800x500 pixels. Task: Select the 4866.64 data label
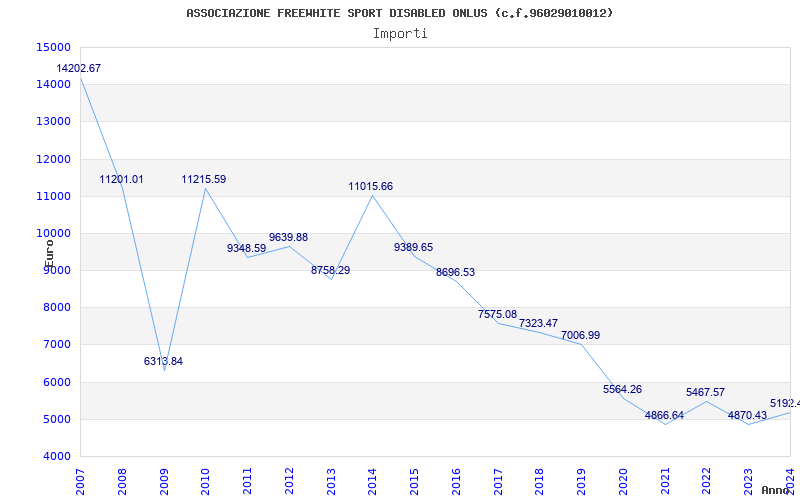tap(664, 415)
